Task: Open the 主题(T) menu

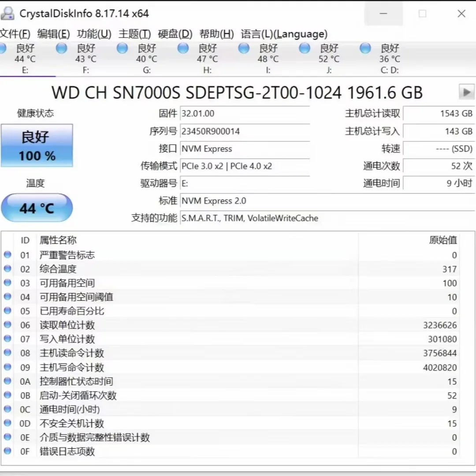Action: pos(134,33)
